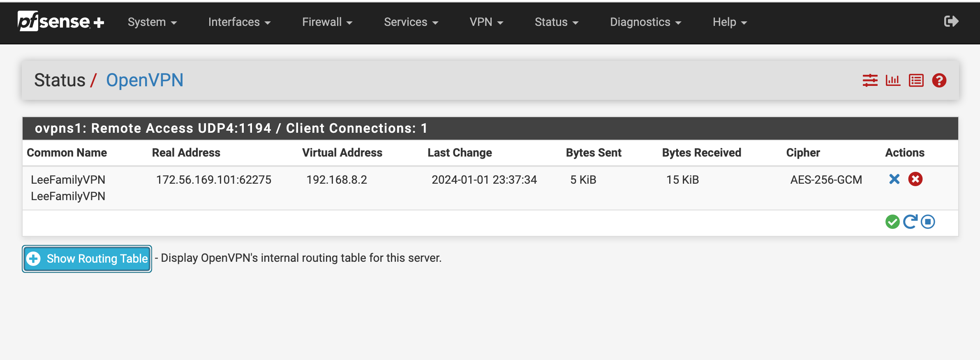This screenshot has height=360, width=980.
Task: Open the VPN menu
Action: pos(486,22)
